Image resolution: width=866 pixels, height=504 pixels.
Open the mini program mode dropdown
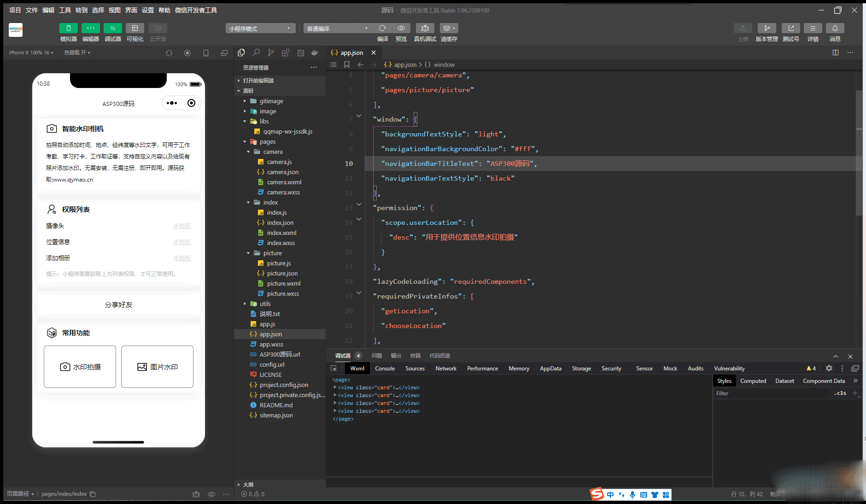coord(260,29)
